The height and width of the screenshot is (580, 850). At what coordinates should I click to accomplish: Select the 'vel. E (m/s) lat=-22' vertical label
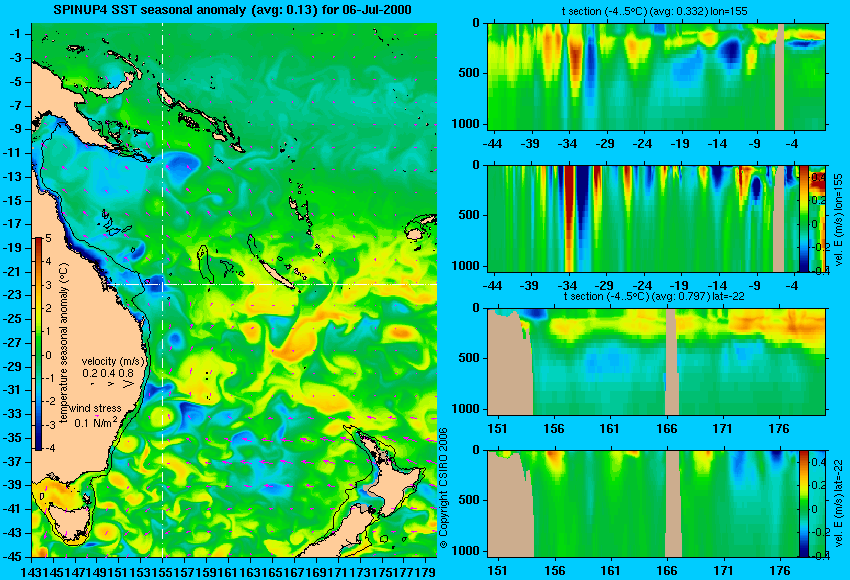coord(839,505)
